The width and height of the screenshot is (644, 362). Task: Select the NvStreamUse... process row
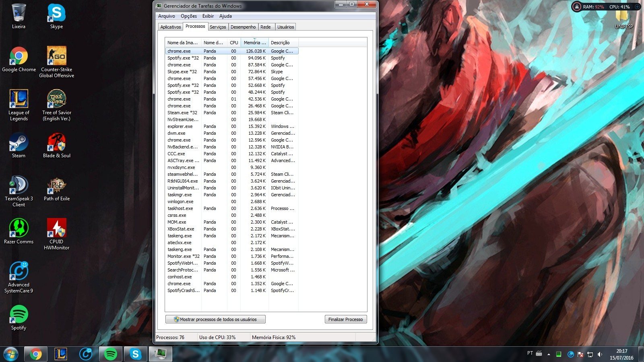coord(232,119)
